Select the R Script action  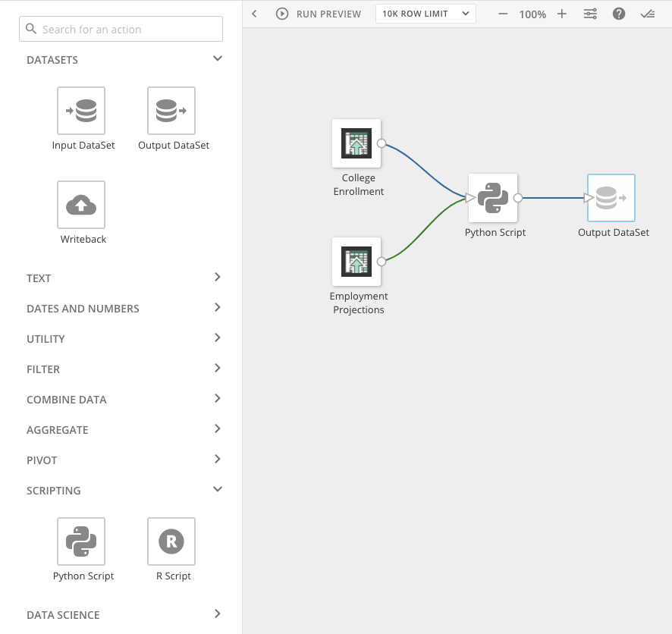(x=171, y=541)
